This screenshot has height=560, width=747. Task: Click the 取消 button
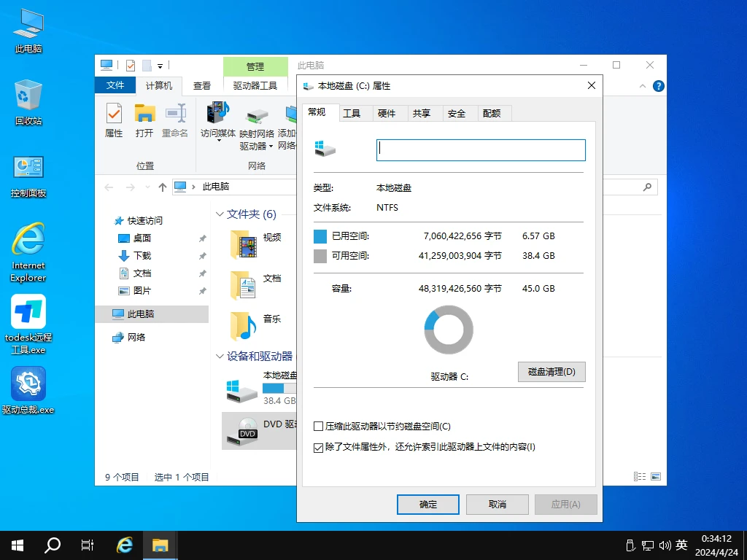coord(497,505)
